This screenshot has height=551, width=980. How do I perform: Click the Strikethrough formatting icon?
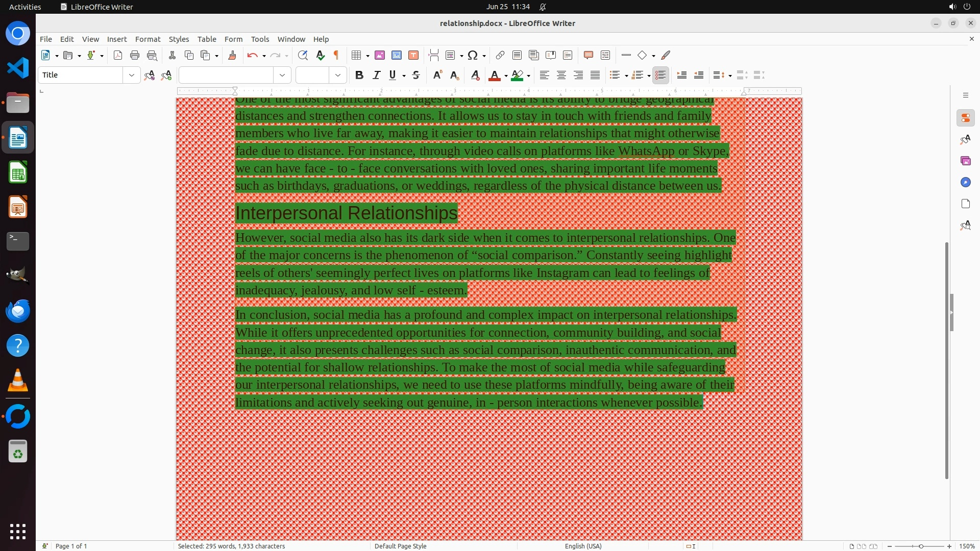tap(416, 75)
